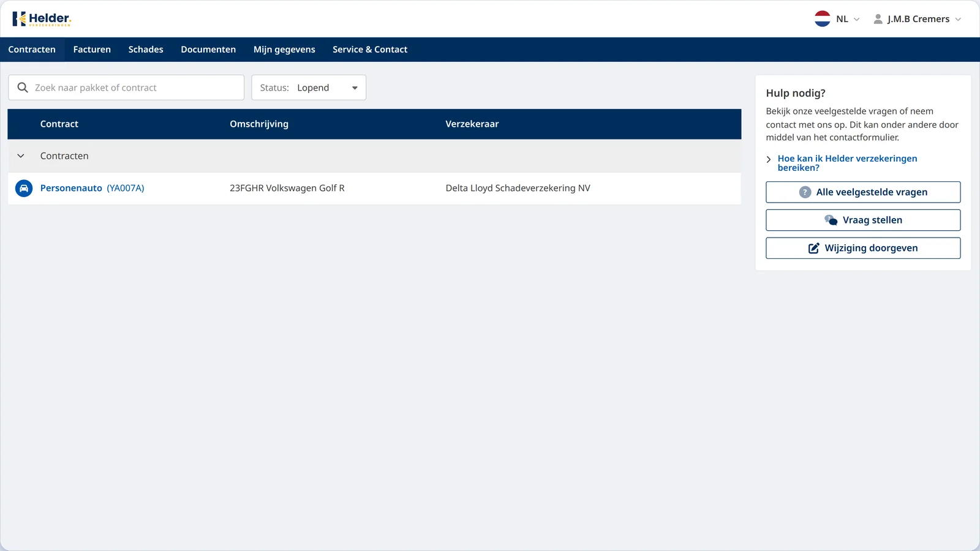The height and width of the screenshot is (551, 980).
Task: Click the Dutch flag icon
Action: [822, 19]
